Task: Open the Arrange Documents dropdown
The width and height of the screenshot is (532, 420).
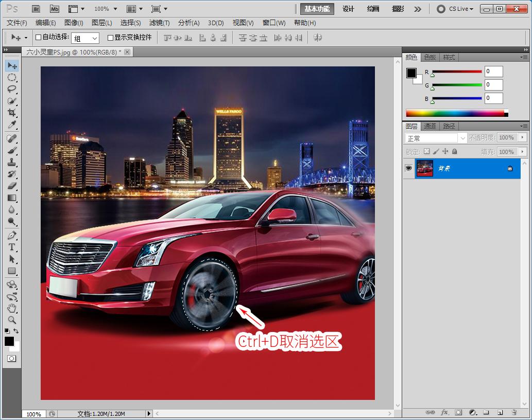Action: point(135,9)
